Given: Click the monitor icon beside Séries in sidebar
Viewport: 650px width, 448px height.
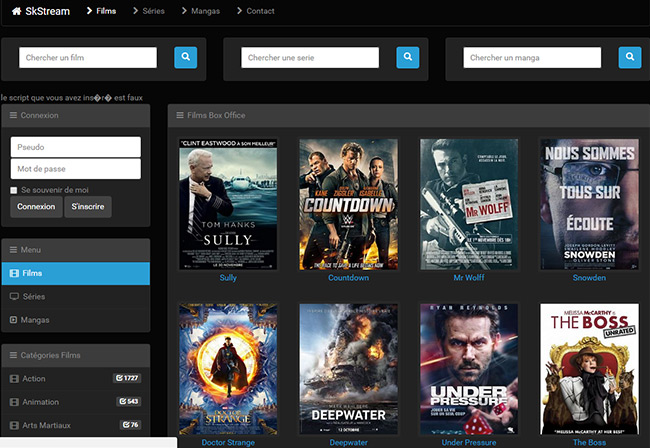Looking at the screenshot, I should point(14,296).
